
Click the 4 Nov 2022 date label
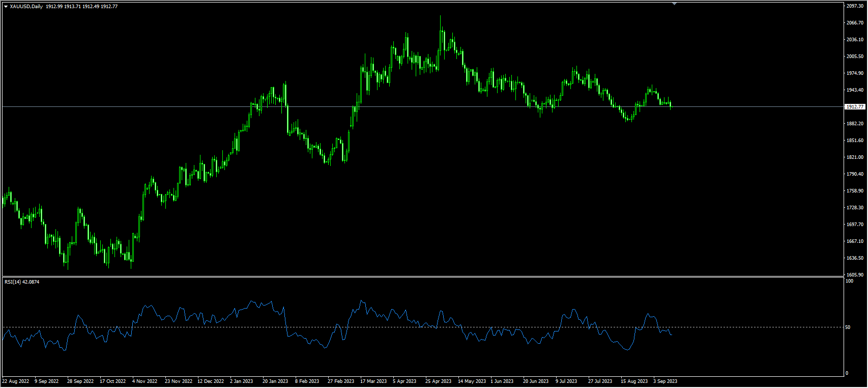(x=145, y=381)
